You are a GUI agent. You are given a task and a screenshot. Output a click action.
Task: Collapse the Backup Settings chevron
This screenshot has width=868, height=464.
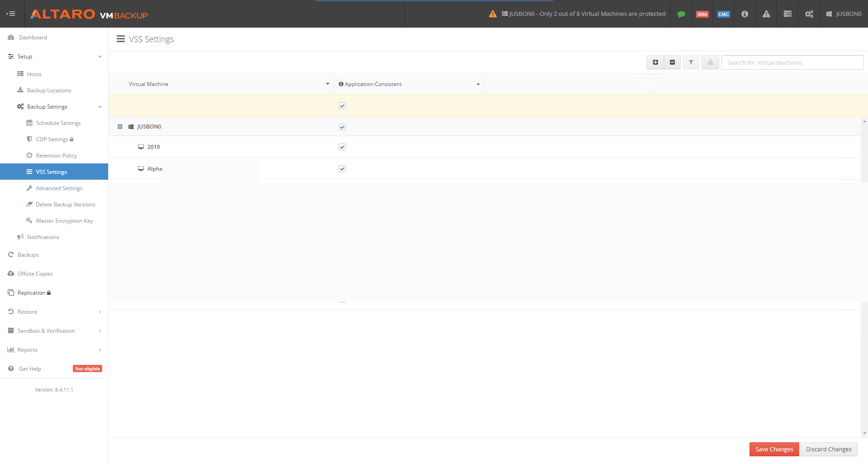coord(100,107)
